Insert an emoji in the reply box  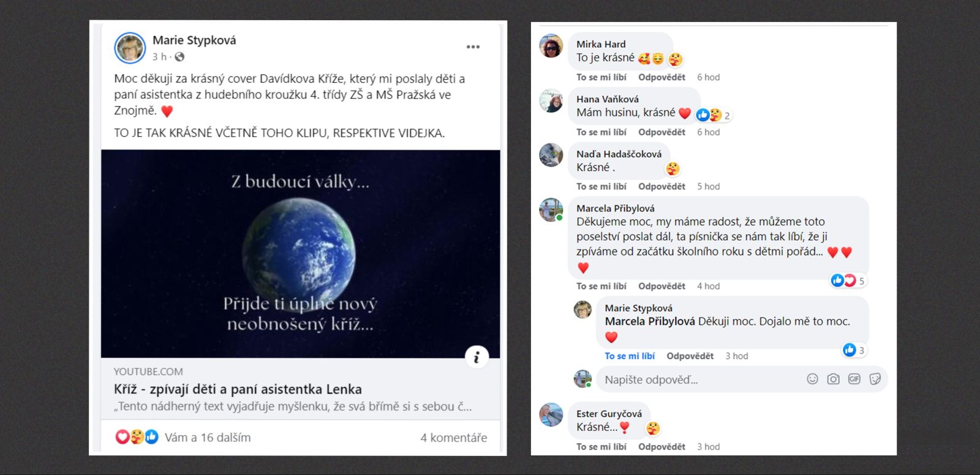[x=812, y=379]
